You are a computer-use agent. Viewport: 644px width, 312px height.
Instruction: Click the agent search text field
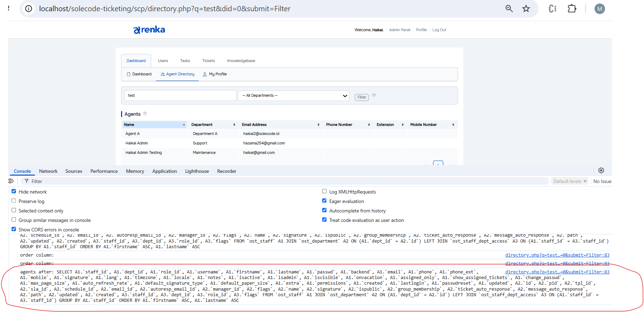[180, 96]
